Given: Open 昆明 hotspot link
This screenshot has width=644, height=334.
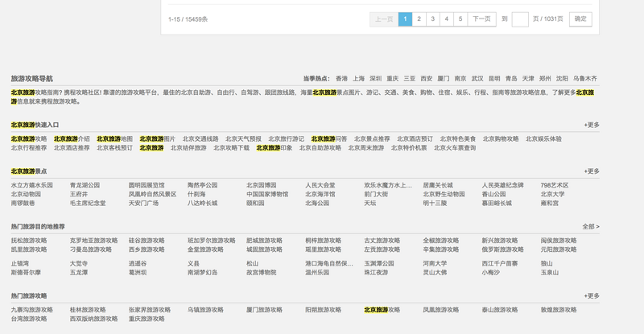Looking at the screenshot, I should 494,78.
